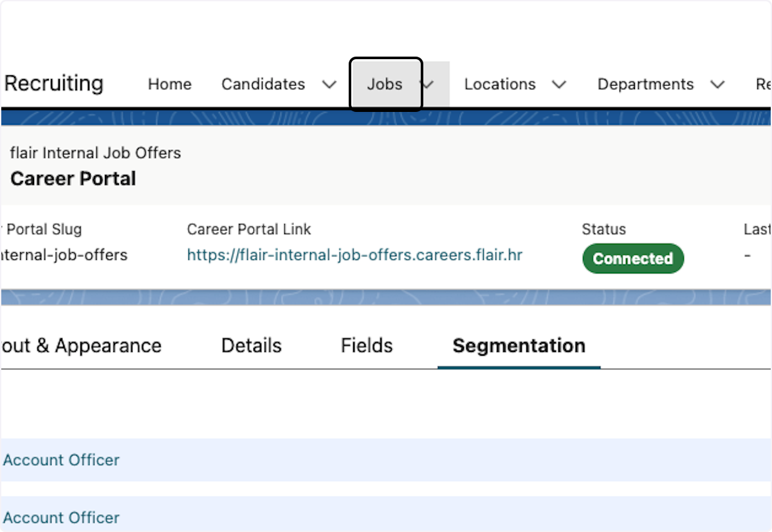Open the Jobs dropdown chevron
Image resolution: width=772 pixels, height=532 pixels.
[x=427, y=84]
